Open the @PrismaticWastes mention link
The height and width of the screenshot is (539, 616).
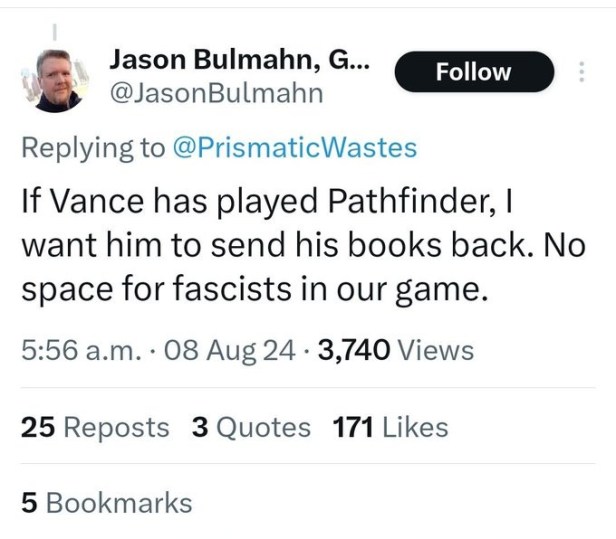295,148
